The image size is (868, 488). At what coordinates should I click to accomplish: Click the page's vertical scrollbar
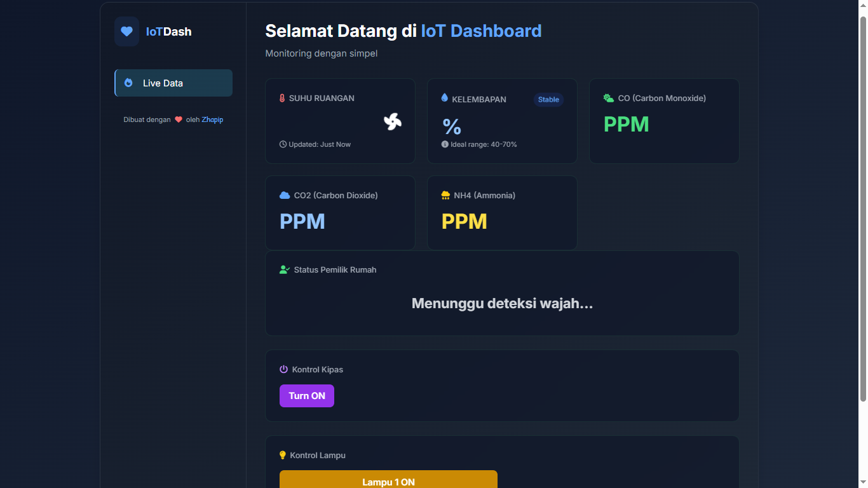[x=863, y=210]
